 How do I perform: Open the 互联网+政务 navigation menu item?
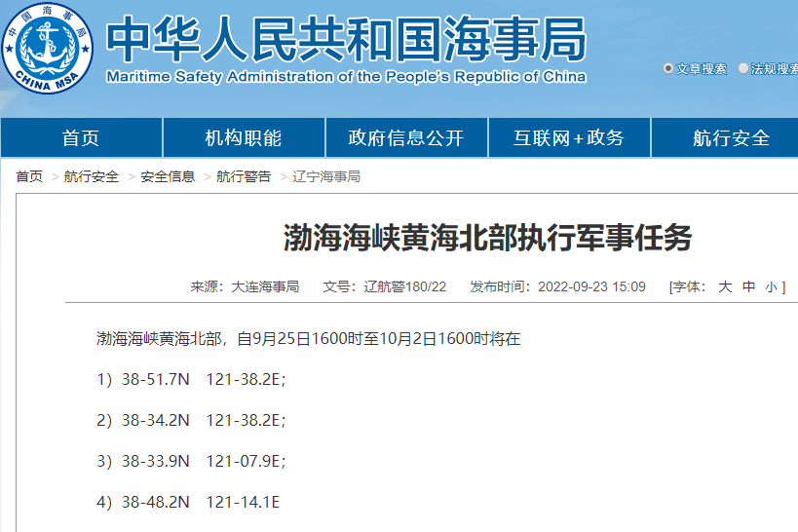click(569, 138)
